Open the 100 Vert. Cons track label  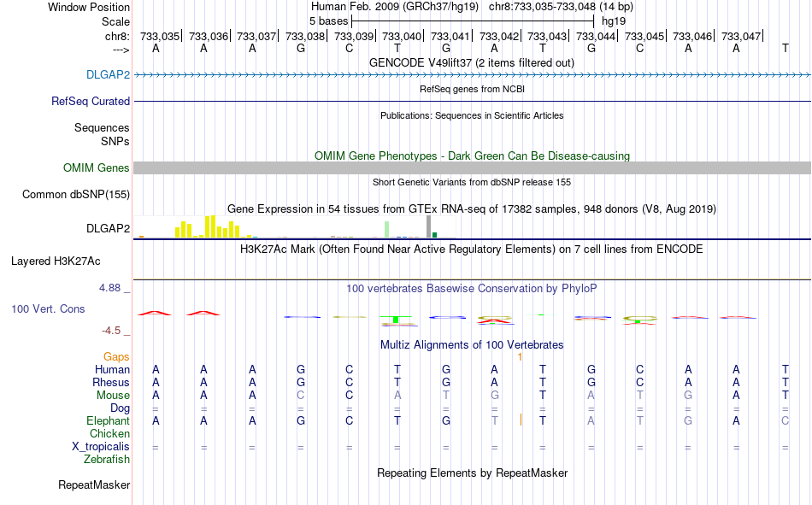point(48,308)
